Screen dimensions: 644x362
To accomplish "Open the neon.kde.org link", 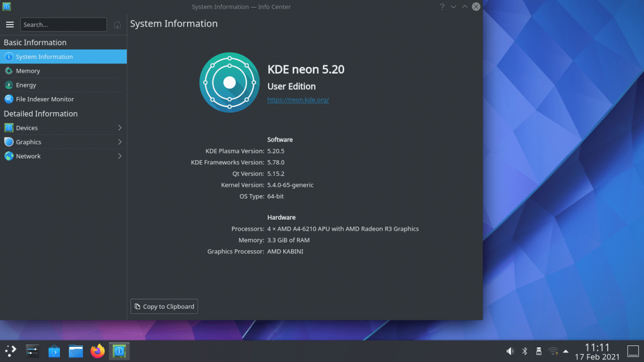I will point(298,100).
